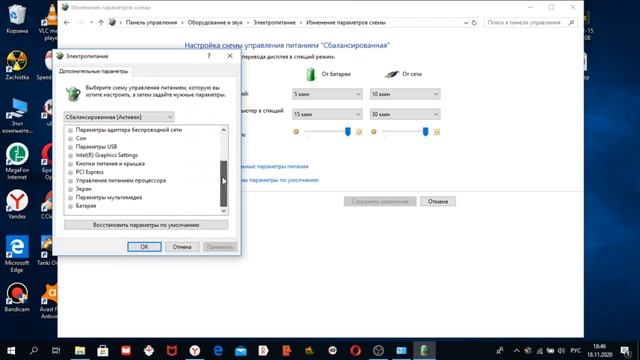Click OK in Электропитание dialog
The image size is (640, 360).
[x=144, y=247]
